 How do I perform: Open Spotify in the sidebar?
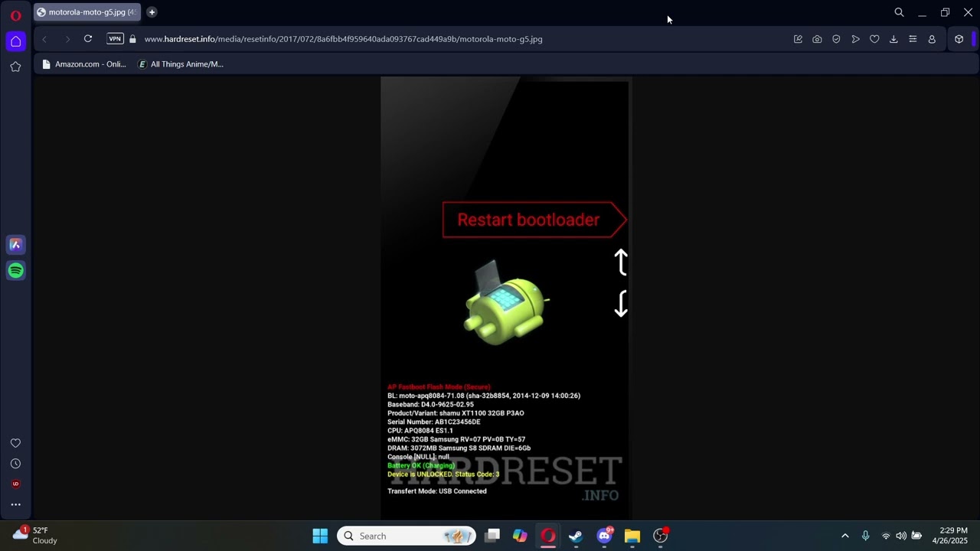(x=15, y=270)
